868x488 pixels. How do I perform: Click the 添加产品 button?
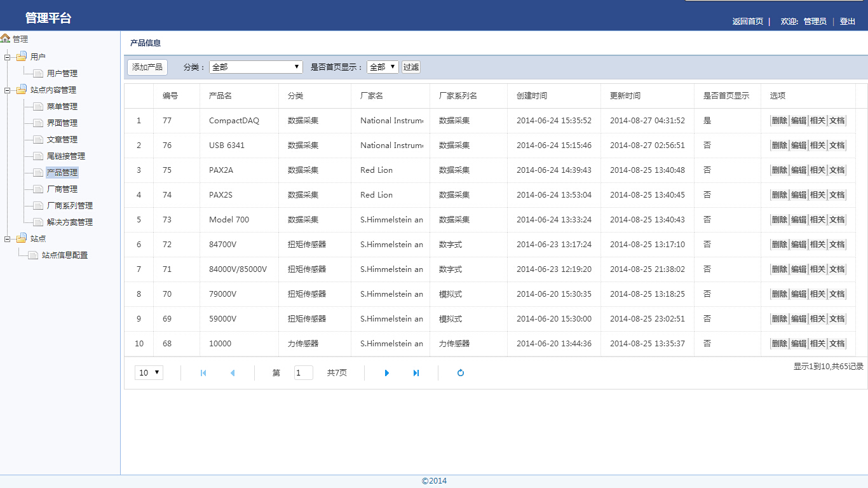coord(147,67)
